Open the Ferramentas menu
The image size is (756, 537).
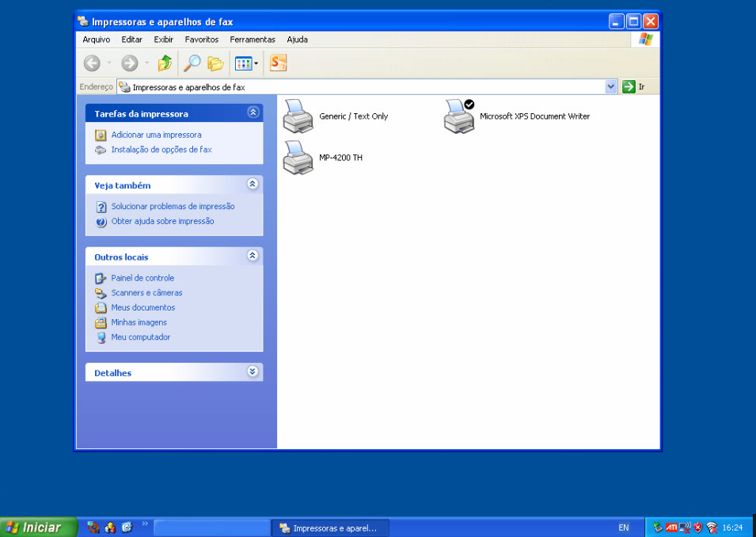(x=252, y=40)
